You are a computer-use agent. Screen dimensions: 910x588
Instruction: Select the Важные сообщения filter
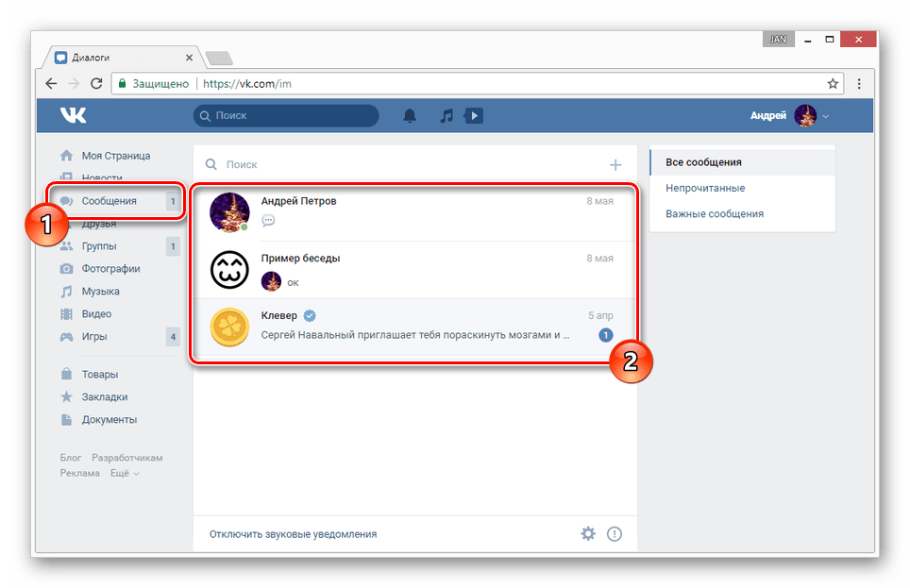(715, 213)
